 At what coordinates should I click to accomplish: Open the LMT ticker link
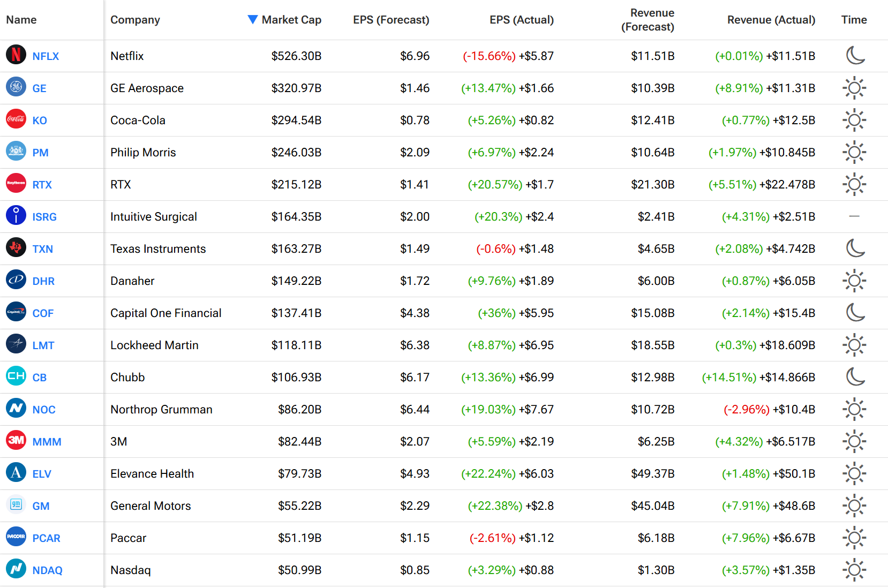pyautogui.click(x=43, y=345)
